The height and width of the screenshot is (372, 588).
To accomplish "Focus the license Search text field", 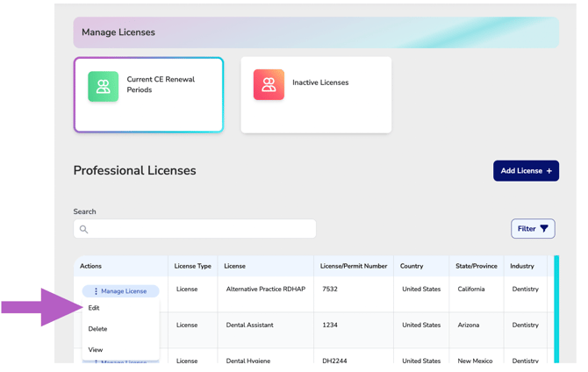I will tap(202, 229).
